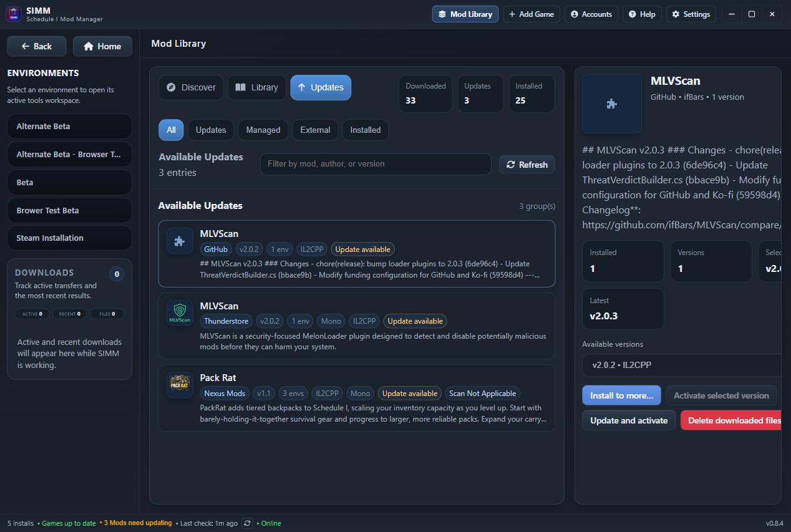Click the FILES 0 downloads pill
791x532 pixels.
(x=107, y=314)
